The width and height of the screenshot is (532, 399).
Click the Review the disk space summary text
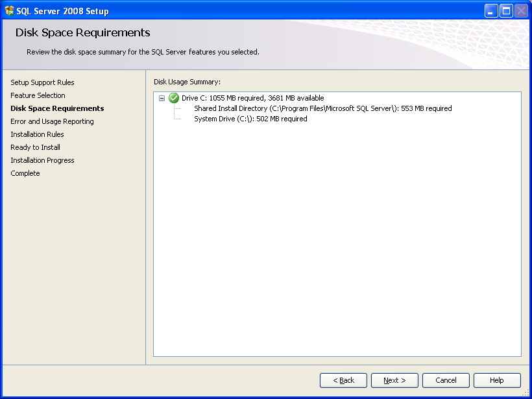click(x=143, y=52)
